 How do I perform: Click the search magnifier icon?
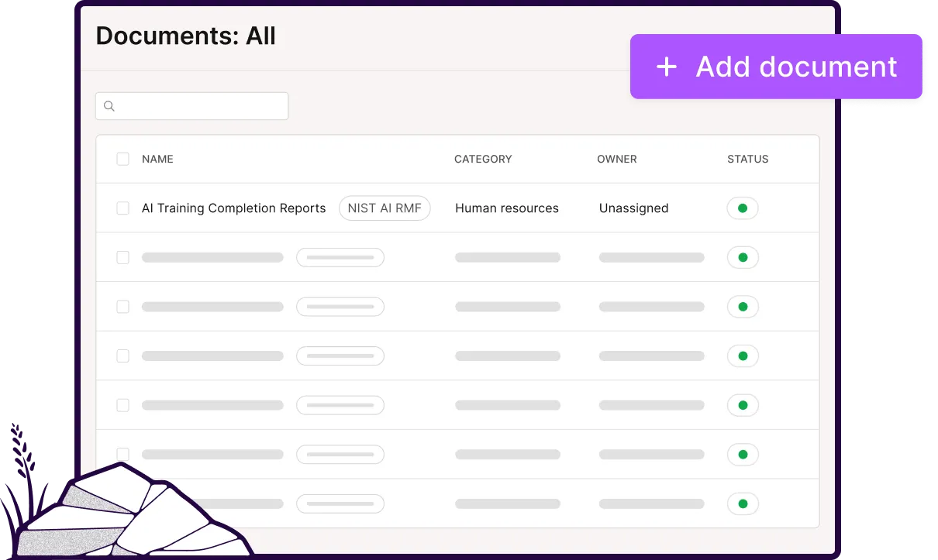click(x=109, y=105)
